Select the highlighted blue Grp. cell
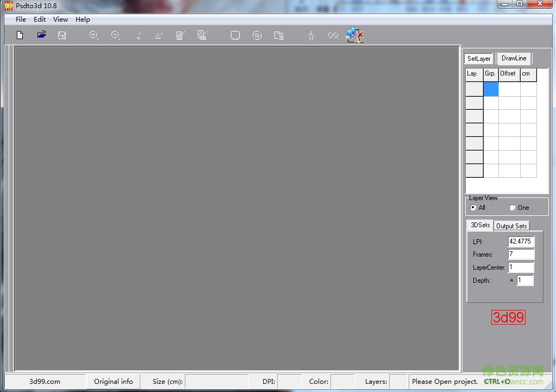 coord(491,89)
